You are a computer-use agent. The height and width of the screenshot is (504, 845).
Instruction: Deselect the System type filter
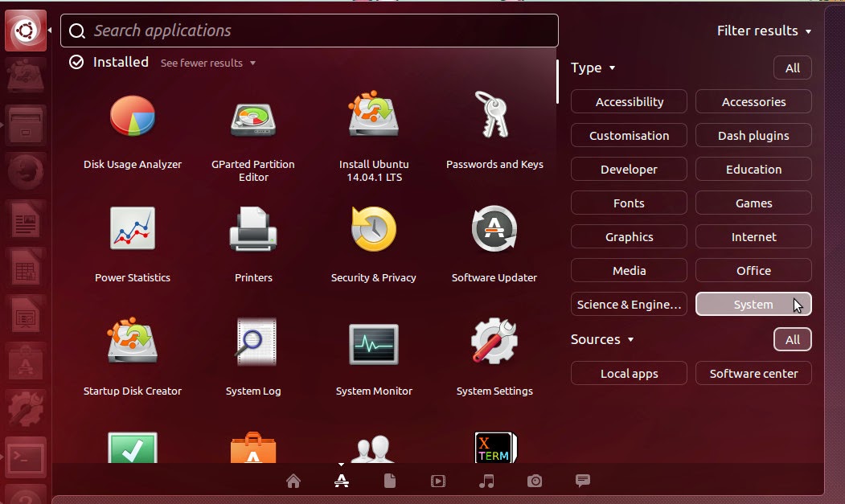coord(753,305)
